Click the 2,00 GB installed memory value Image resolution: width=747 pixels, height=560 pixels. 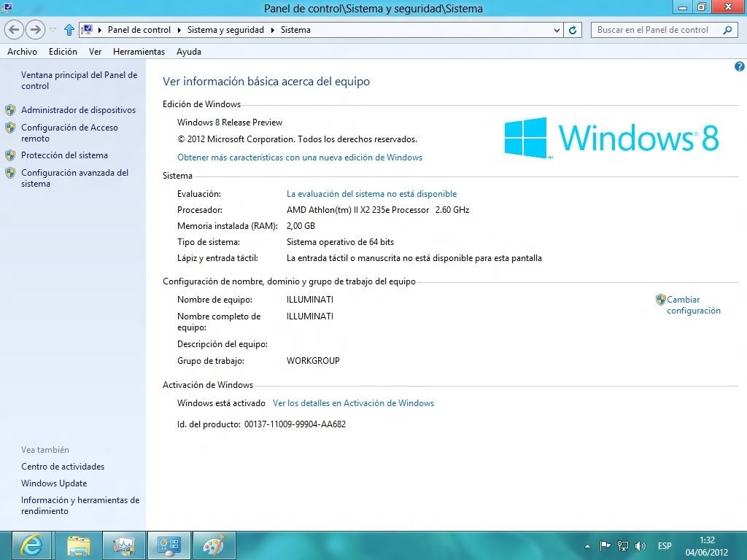pos(301,226)
